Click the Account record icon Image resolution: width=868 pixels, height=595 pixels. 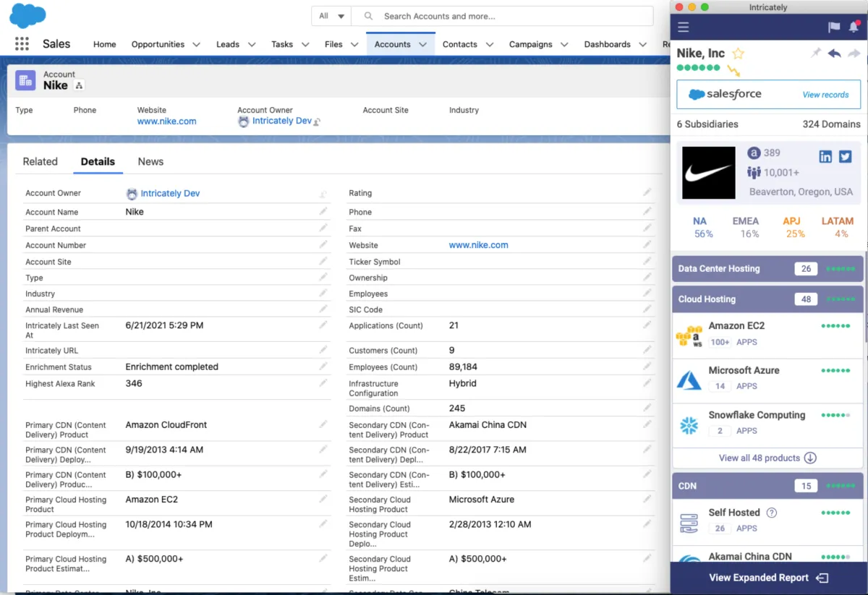25,80
